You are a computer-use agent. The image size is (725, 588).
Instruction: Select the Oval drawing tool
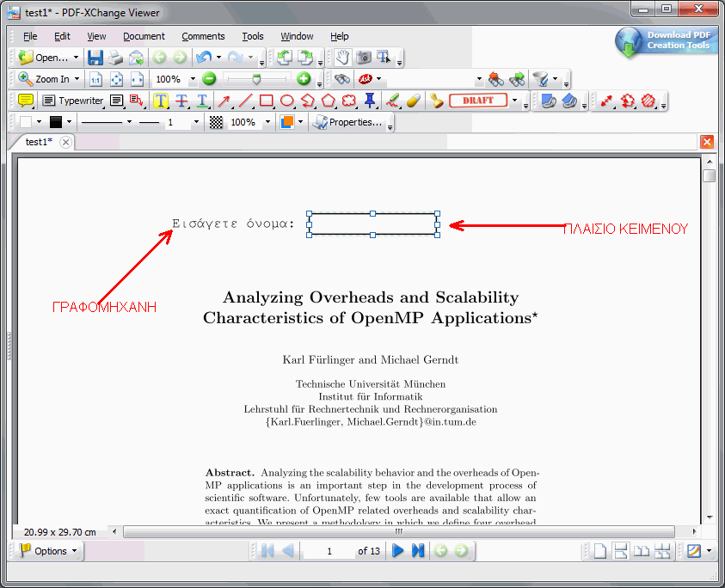[287, 101]
